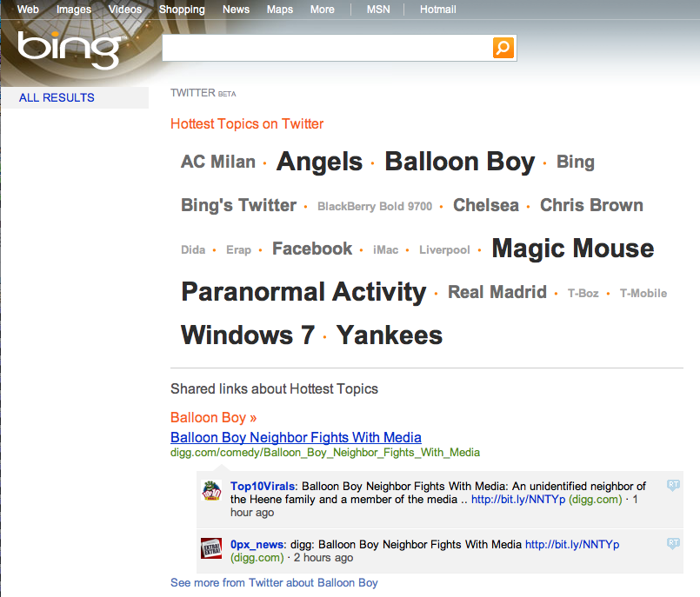Click the Yankees trending topic
700x597 pixels.
click(389, 335)
